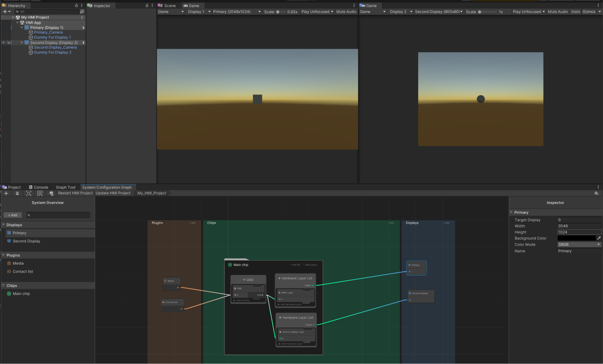Image resolution: width=603 pixels, height=364 pixels.
Task: Toggle visibility eye for Second Display row
Action: tap(4, 43)
